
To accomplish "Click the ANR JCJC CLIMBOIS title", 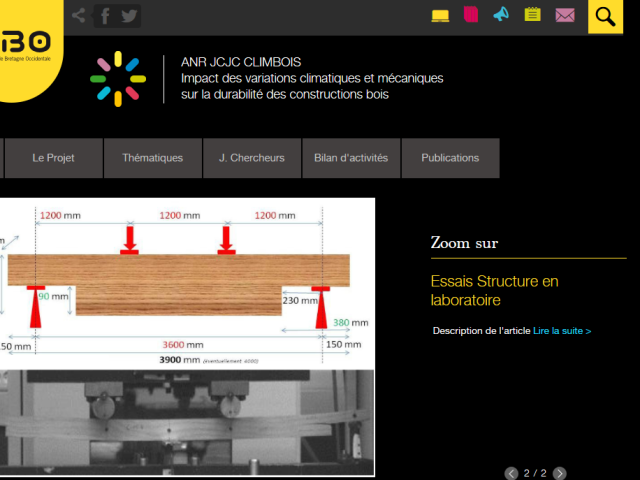I will pyautogui.click(x=241, y=62).
